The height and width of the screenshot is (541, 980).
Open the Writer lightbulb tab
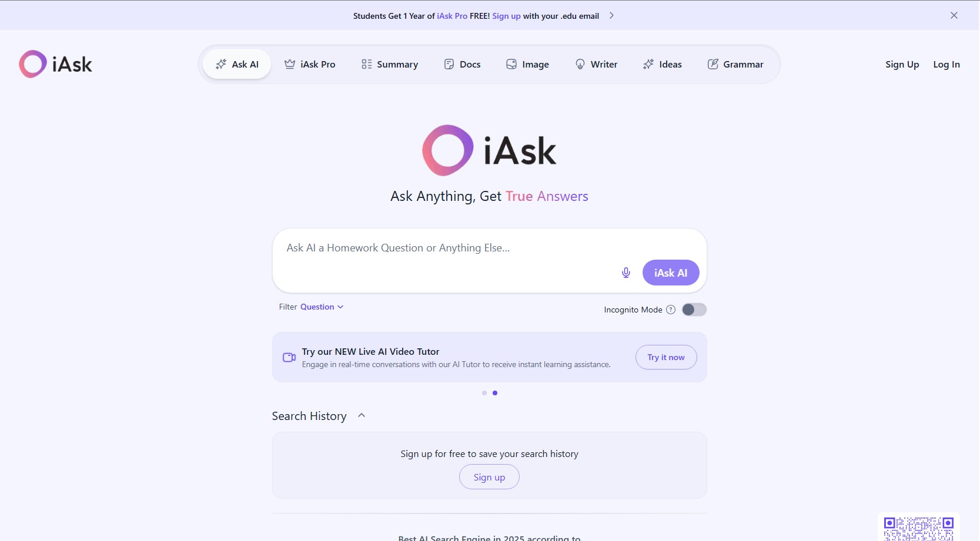596,65
